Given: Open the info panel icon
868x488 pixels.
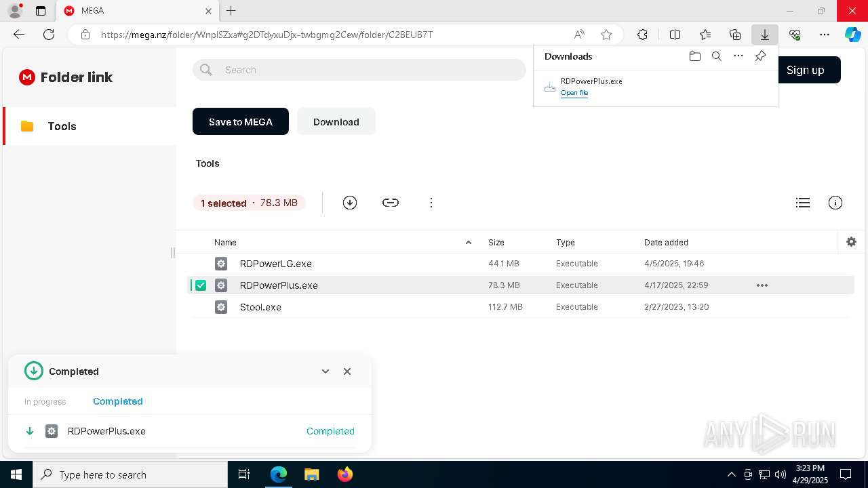Looking at the screenshot, I should tap(835, 203).
